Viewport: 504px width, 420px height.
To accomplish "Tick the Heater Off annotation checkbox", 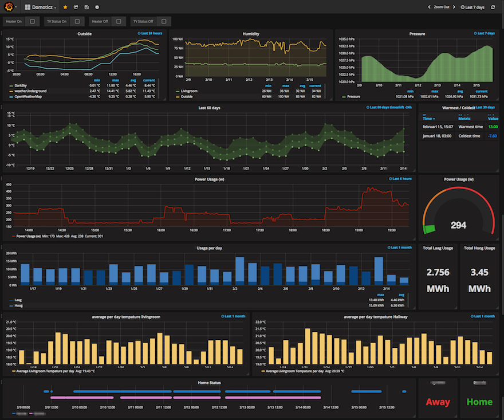I will [x=119, y=22].
